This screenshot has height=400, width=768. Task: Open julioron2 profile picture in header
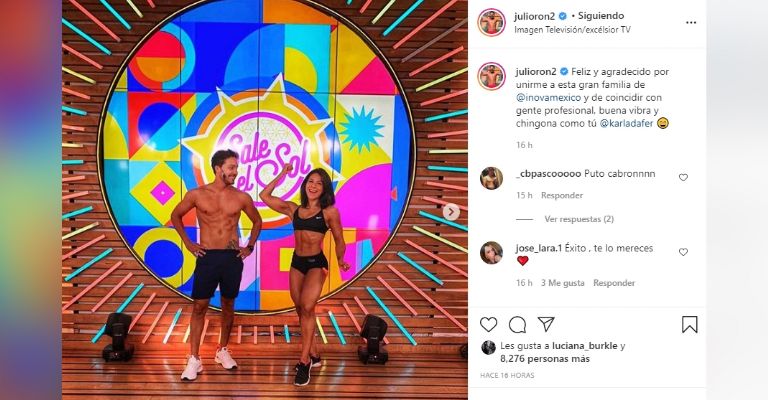(492, 23)
